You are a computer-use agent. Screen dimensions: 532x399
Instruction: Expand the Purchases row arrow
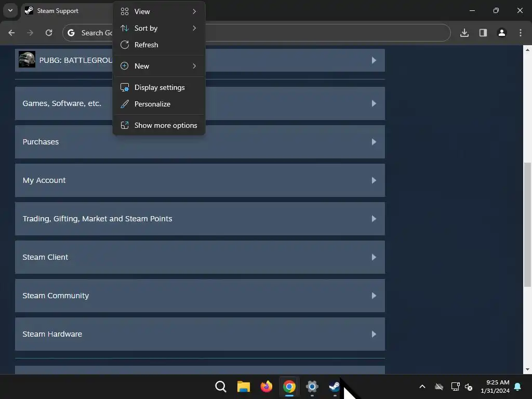(374, 142)
